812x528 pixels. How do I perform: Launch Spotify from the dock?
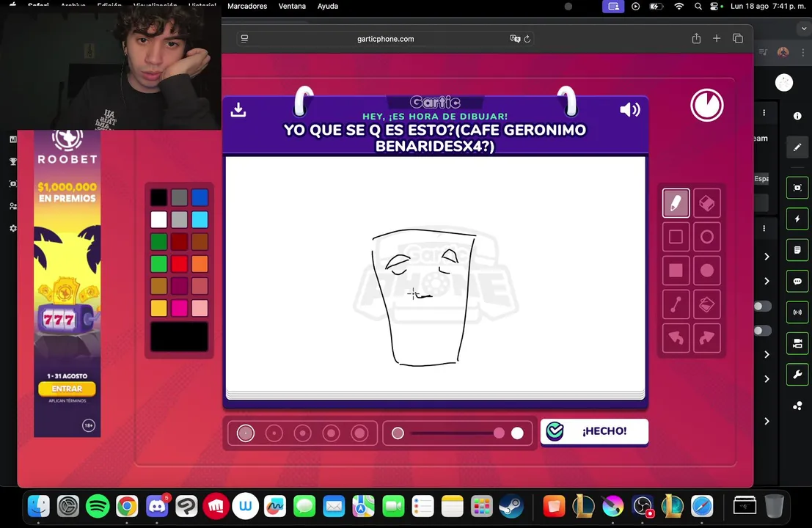pyautogui.click(x=98, y=506)
